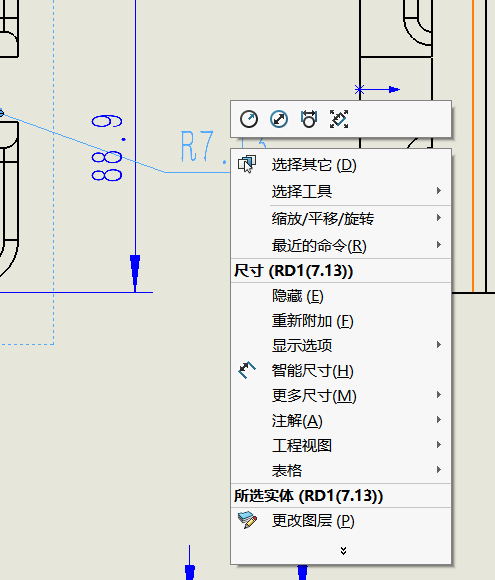Click the smart dimension icon beside 智能尺寸
This screenshot has width=495, height=580.
247,370
